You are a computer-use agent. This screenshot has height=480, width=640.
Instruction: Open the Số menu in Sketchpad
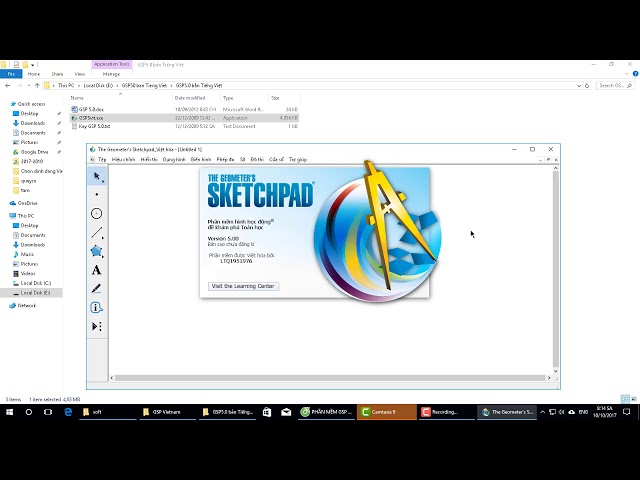[242, 160]
